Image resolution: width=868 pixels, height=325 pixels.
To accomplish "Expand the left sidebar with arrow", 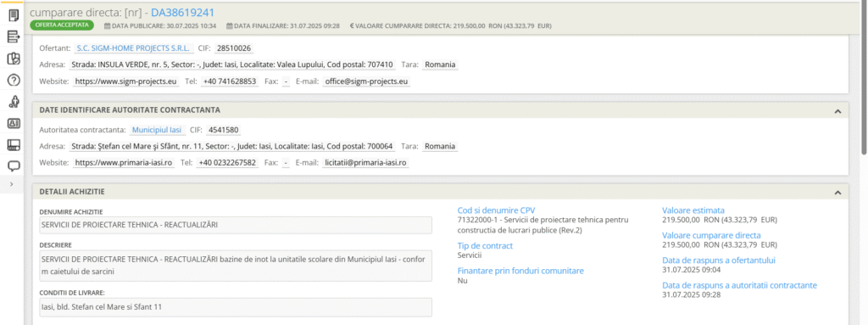I will pos(12,184).
